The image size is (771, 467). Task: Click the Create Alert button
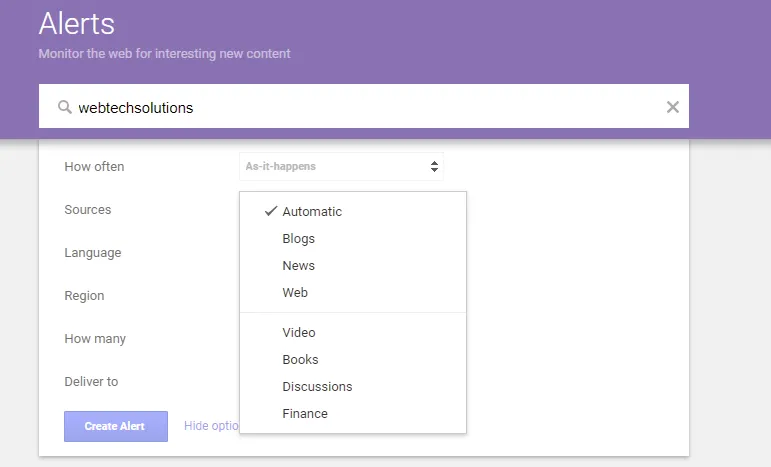click(x=116, y=426)
